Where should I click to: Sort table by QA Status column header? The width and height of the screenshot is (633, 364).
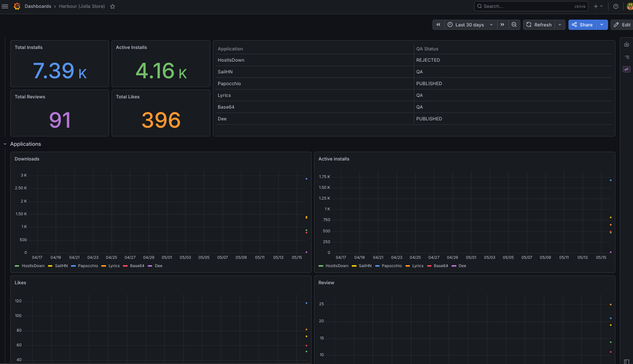tap(427, 49)
